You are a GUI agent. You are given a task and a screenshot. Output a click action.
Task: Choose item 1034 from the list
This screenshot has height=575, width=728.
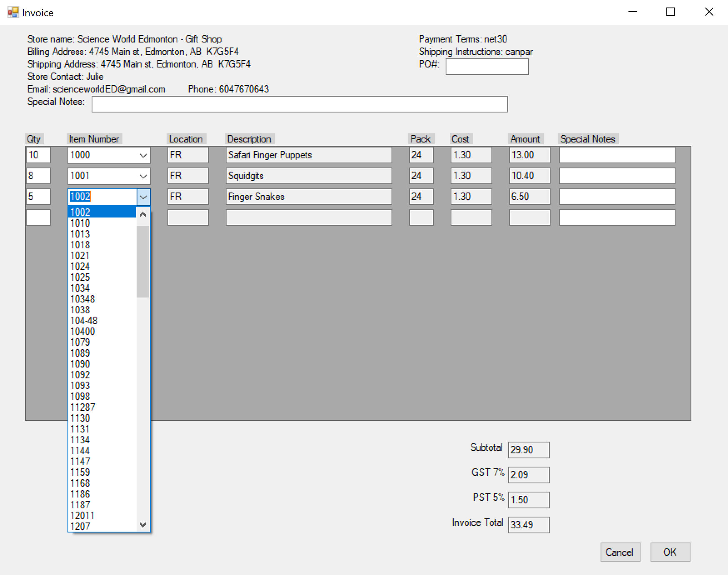click(102, 288)
